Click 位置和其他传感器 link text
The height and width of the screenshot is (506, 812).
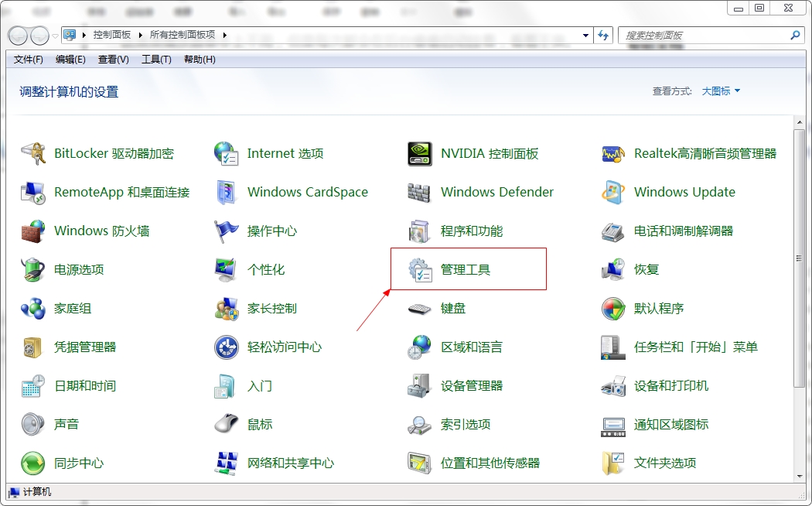pos(490,463)
